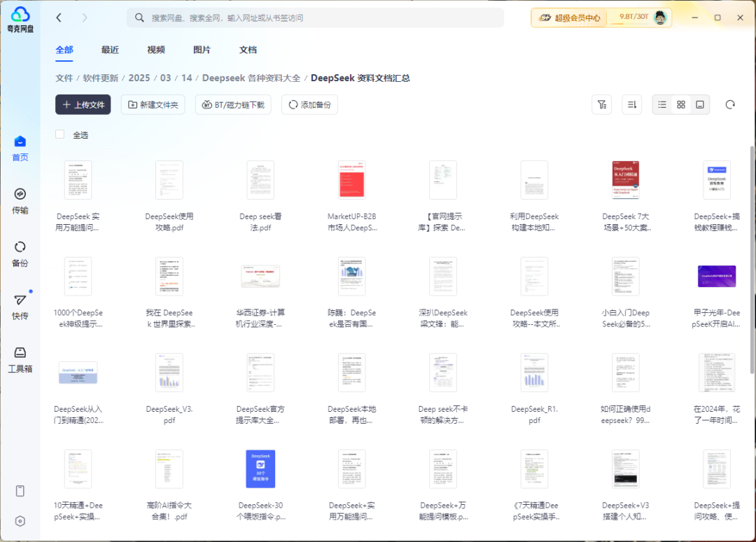Click the phone device icon in sidebar
756x542 pixels.
click(20, 491)
